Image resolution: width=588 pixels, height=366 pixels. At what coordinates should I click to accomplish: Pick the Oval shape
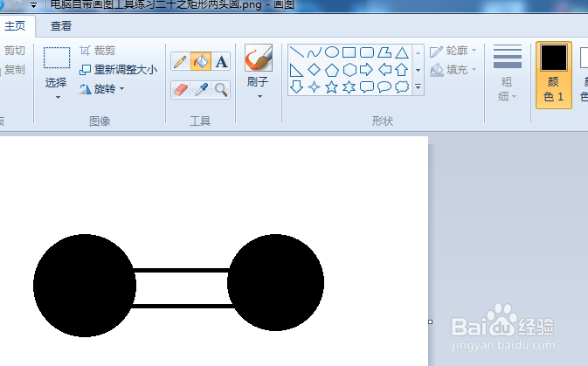332,52
